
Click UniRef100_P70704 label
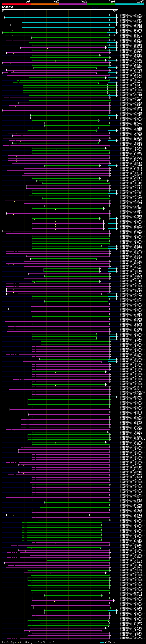(x=131, y=477)
